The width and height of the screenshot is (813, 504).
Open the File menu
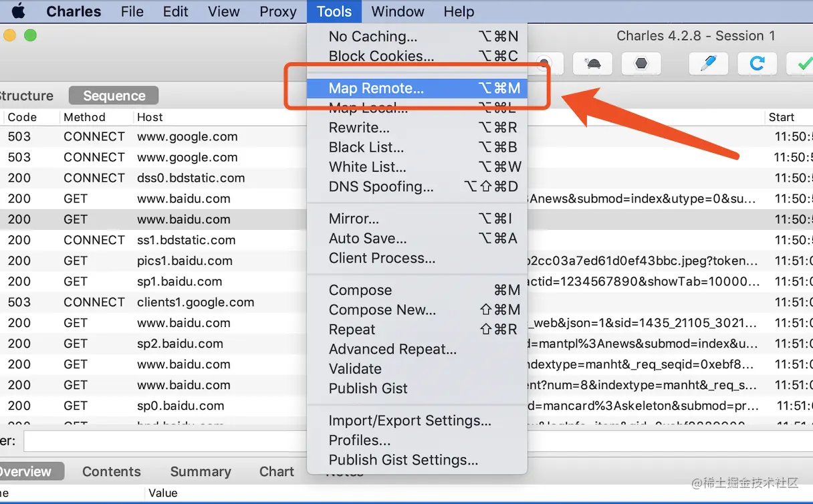click(132, 11)
